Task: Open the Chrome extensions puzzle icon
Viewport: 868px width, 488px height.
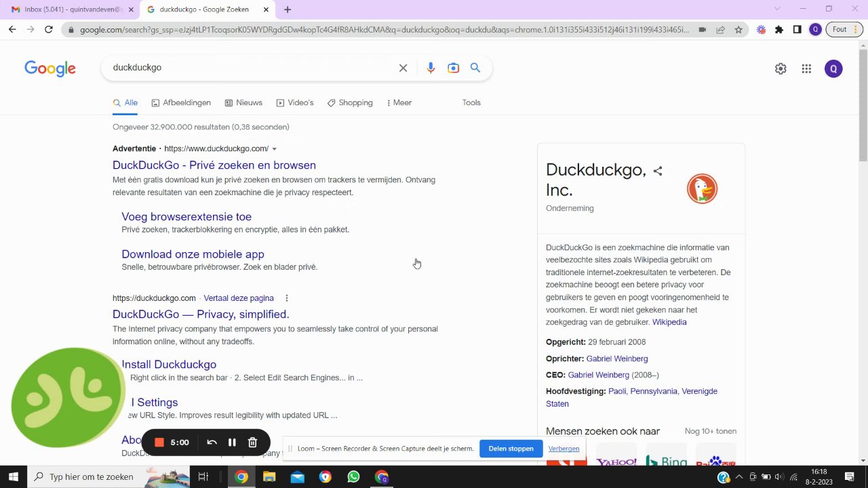Action: coord(779,29)
